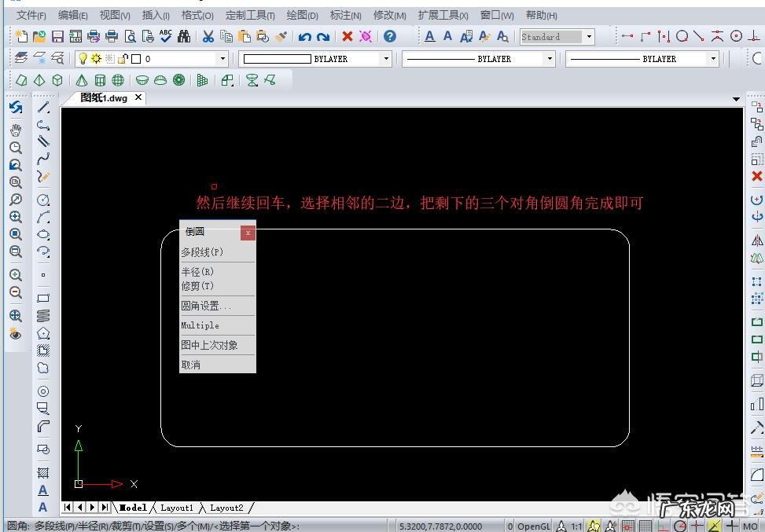The height and width of the screenshot is (532, 765).
Task: Toggle the layer lock padlock icon
Action: click(123, 58)
